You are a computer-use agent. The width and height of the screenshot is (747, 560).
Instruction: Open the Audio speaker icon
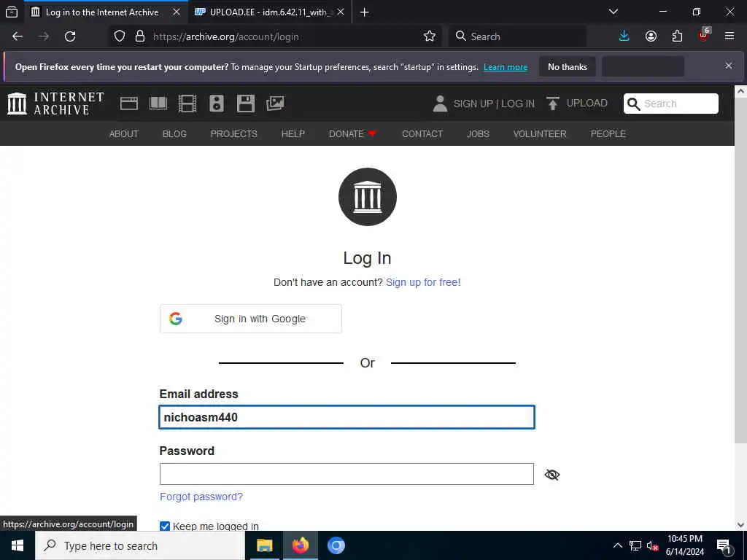click(x=216, y=104)
